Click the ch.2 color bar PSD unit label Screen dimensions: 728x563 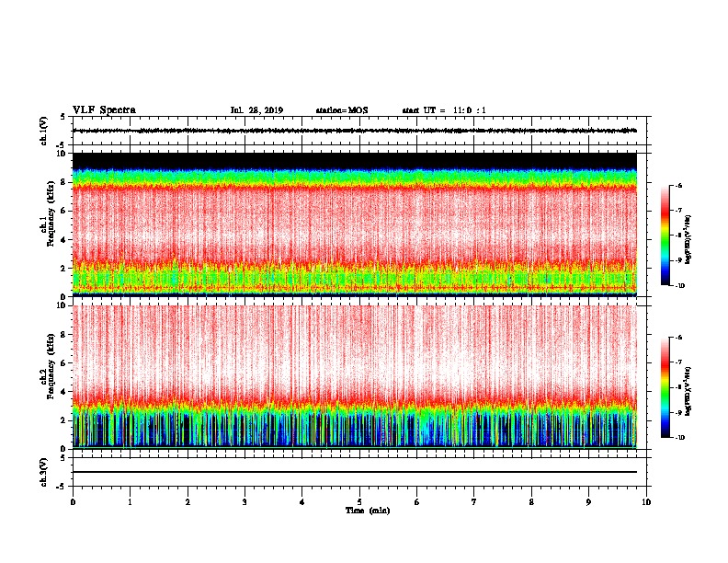coord(688,392)
